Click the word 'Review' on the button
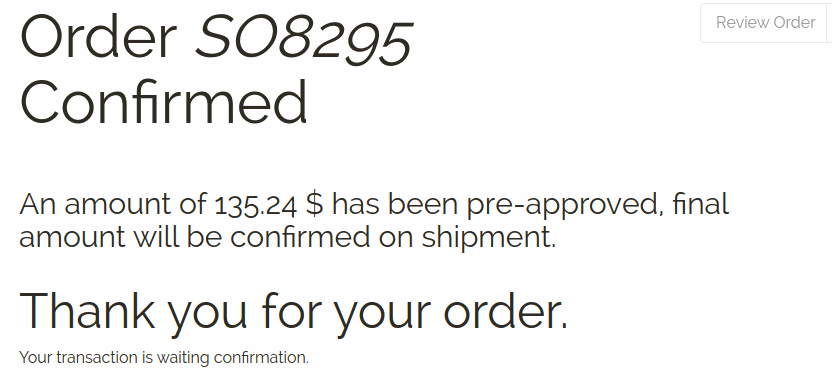Screen dimensions: 832x378 [742, 23]
